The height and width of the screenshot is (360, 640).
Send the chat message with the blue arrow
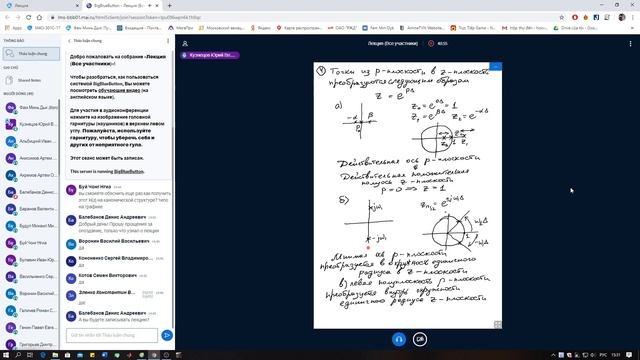click(167, 335)
